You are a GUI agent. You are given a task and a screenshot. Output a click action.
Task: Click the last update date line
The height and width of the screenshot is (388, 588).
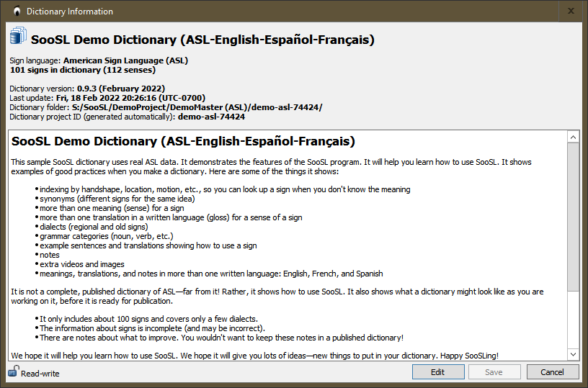point(107,98)
